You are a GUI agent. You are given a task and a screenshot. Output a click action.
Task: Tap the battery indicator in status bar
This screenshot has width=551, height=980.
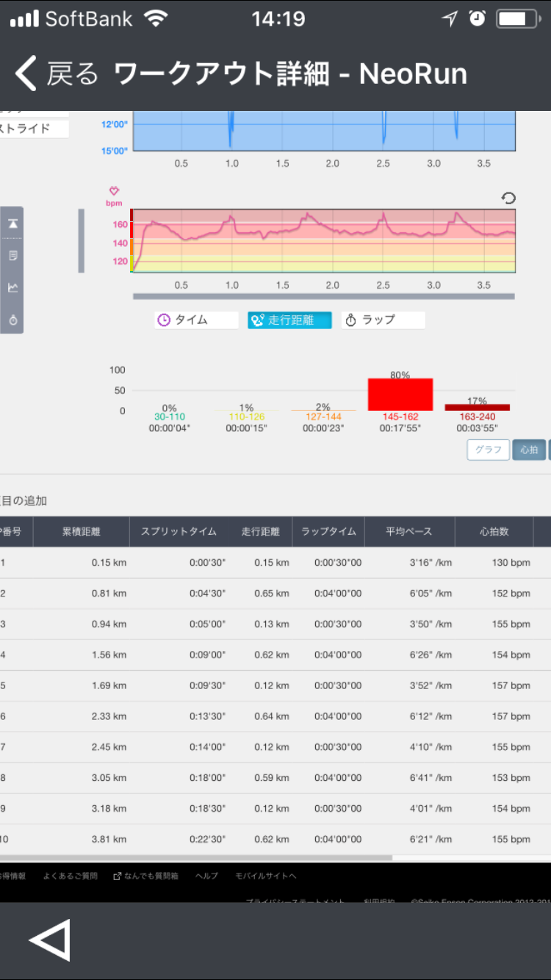[519, 19]
